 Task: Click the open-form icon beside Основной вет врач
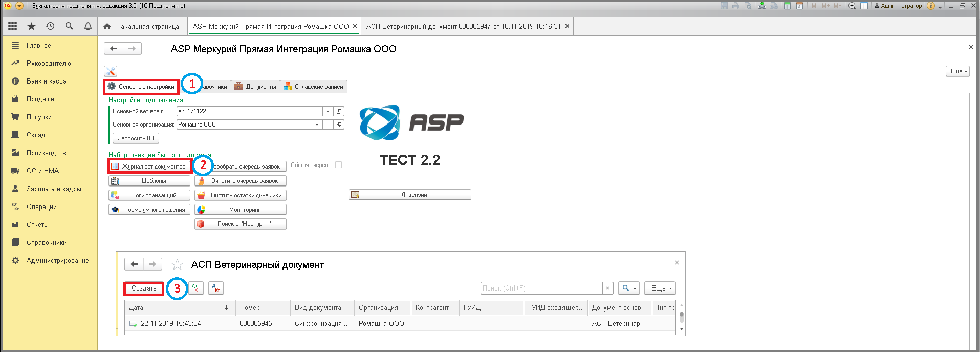339,111
